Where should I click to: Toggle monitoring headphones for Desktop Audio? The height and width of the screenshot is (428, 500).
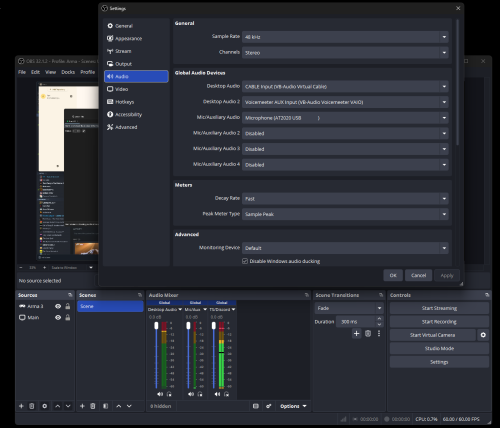tap(169, 394)
